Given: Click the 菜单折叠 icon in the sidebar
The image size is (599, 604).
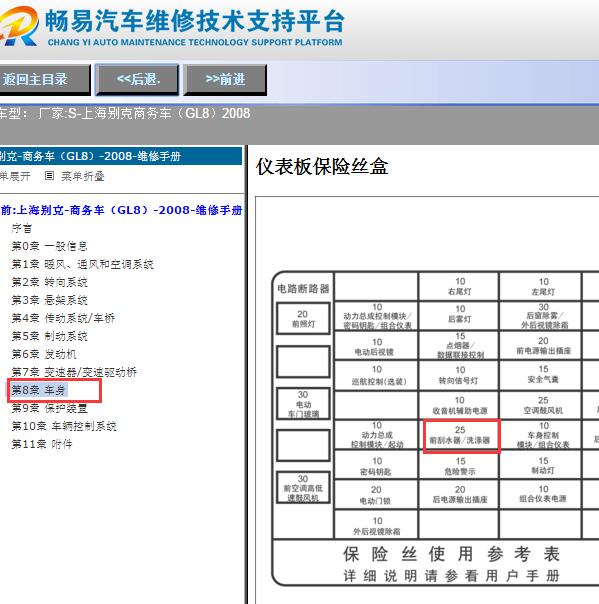Looking at the screenshot, I should pos(49,176).
